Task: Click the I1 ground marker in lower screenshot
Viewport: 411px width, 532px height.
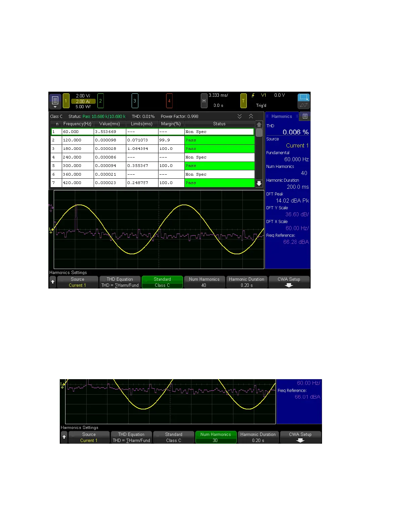Action: (62, 385)
